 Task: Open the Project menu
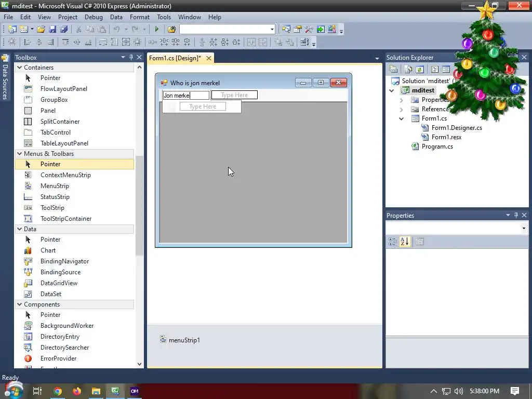68,17
